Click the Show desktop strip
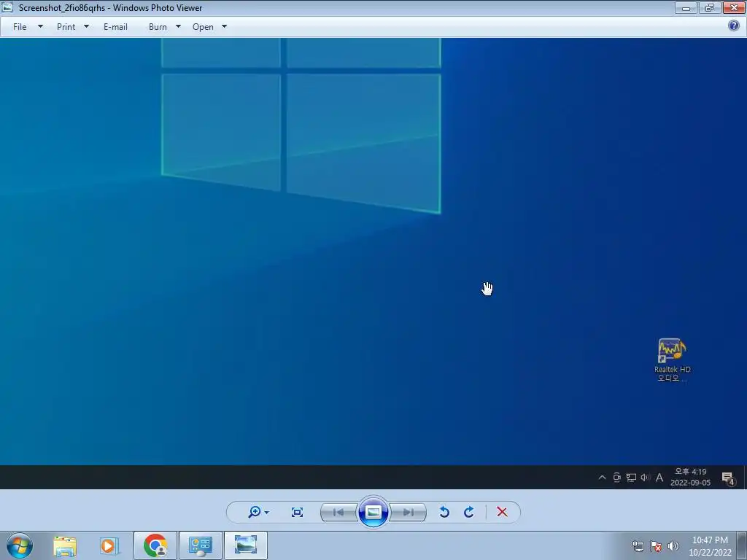Screen dimensions: 747x560 (742, 545)
